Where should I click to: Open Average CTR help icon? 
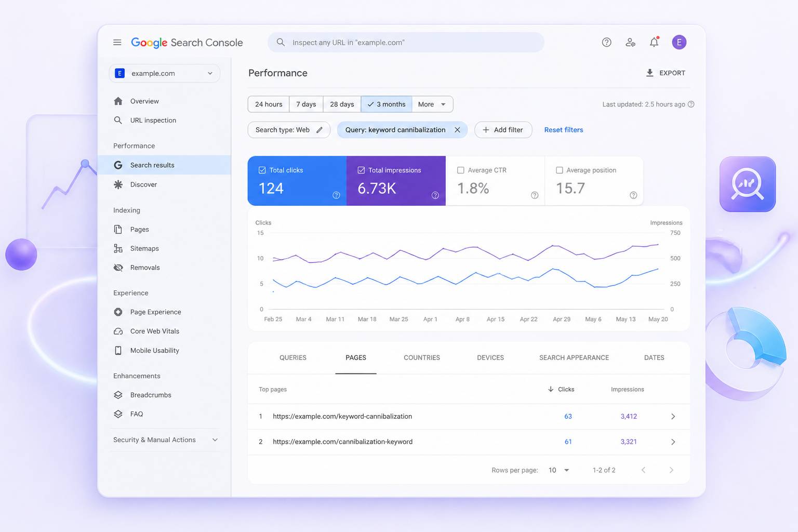pyautogui.click(x=535, y=195)
